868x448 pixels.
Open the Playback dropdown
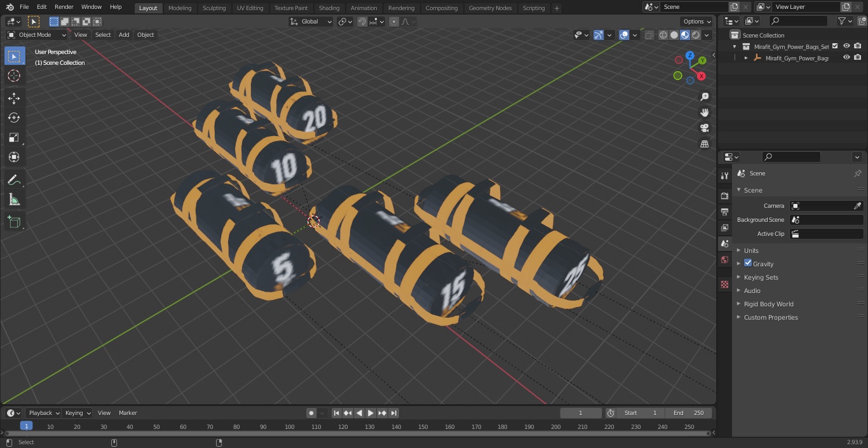click(x=44, y=413)
